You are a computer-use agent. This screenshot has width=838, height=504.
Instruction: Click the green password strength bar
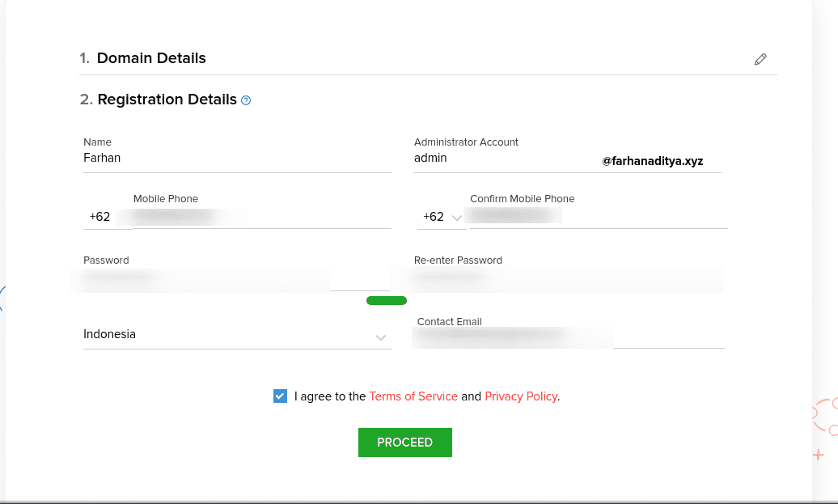pyautogui.click(x=386, y=301)
